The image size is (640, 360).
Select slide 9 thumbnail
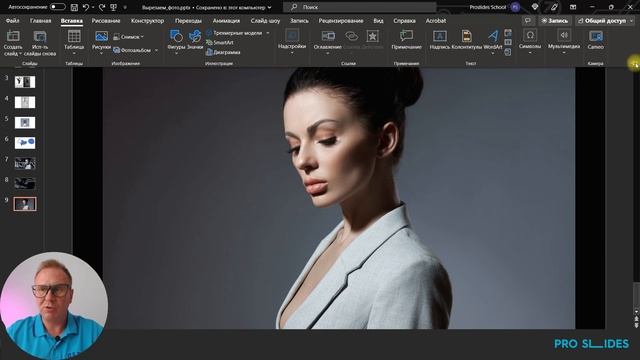click(25, 204)
